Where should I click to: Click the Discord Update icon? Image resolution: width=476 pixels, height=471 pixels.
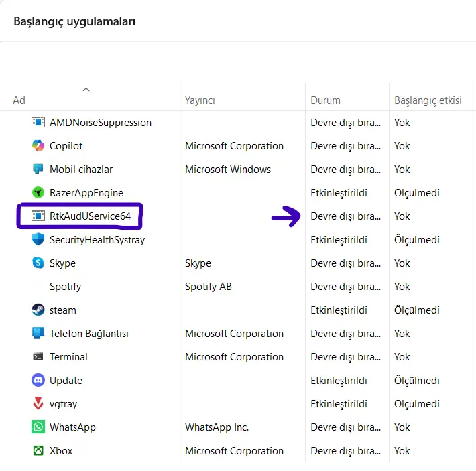38,381
